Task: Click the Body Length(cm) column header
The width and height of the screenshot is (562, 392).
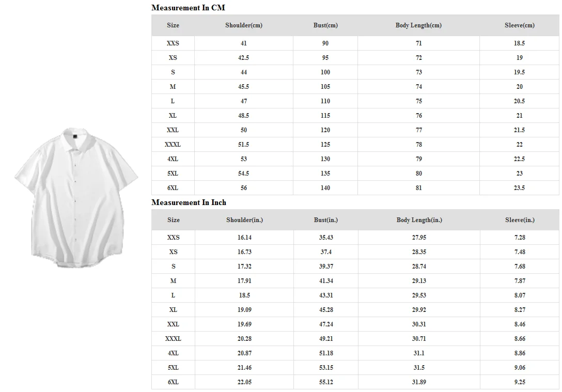Action: pyautogui.click(x=418, y=25)
